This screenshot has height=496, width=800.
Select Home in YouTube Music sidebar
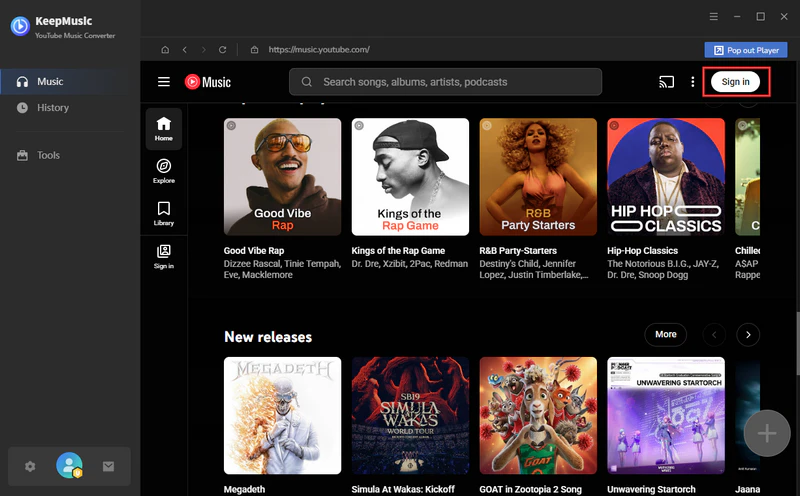tap(164, 129)
